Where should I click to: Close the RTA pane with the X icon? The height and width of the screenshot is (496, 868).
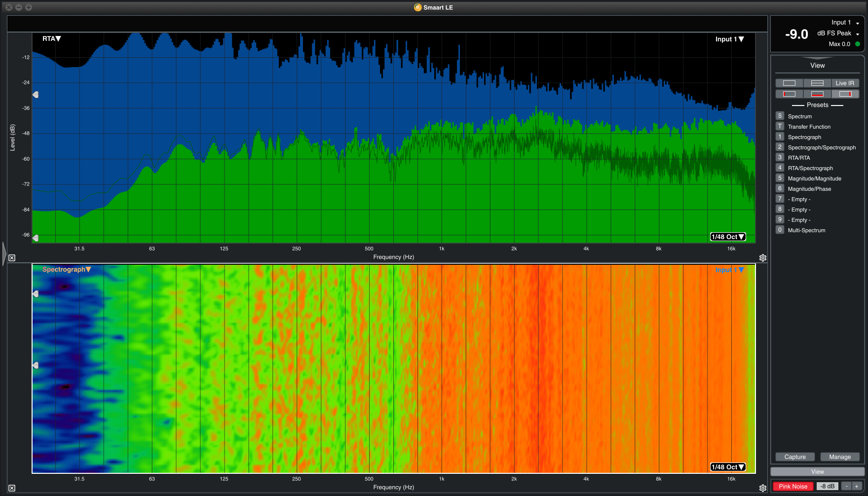(x=12, y=258)
